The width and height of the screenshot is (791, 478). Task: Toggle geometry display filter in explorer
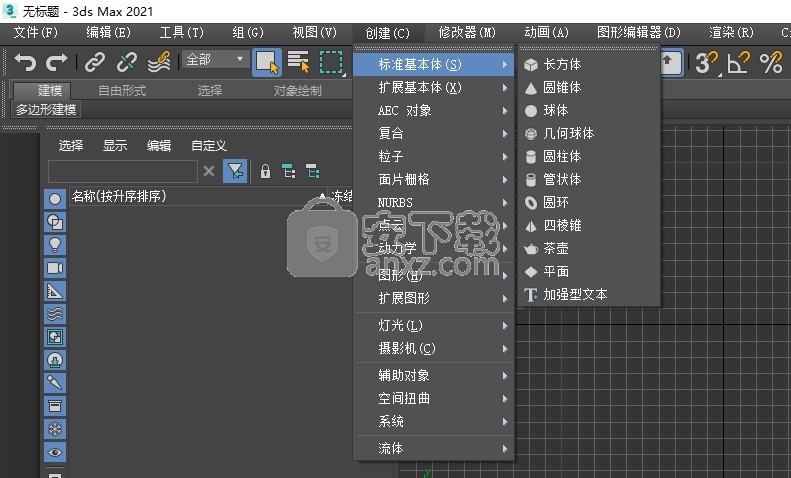click(55, 199)
